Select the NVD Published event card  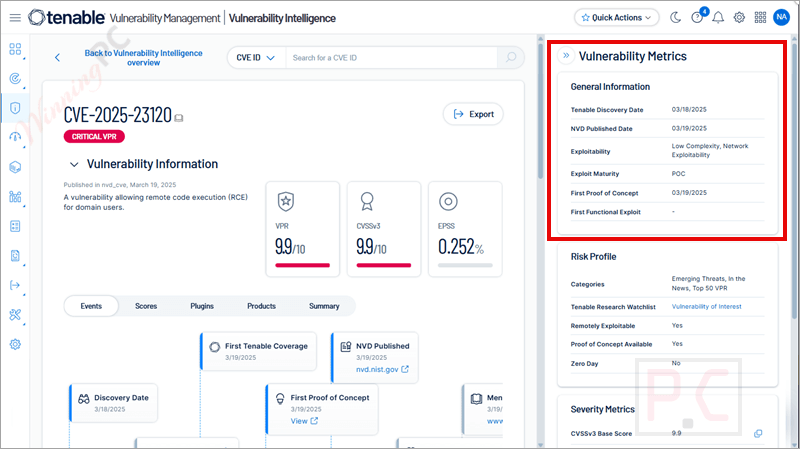pyautogui.click(x=374, y=357)
